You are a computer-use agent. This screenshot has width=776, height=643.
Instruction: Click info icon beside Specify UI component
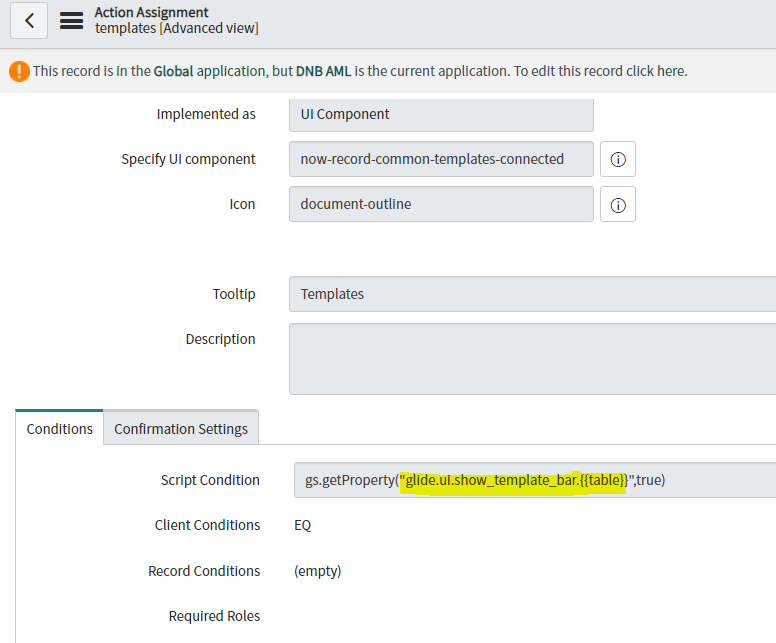pos(618,159)
